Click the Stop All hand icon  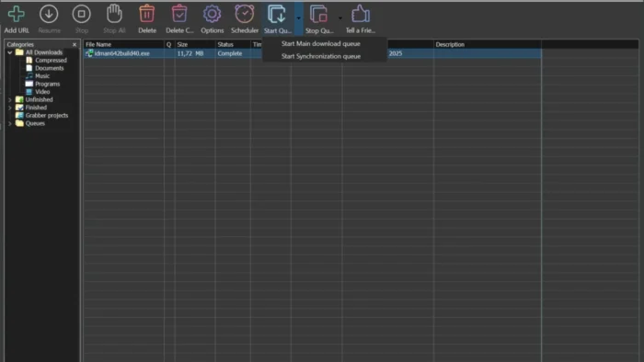click(114, 15)
